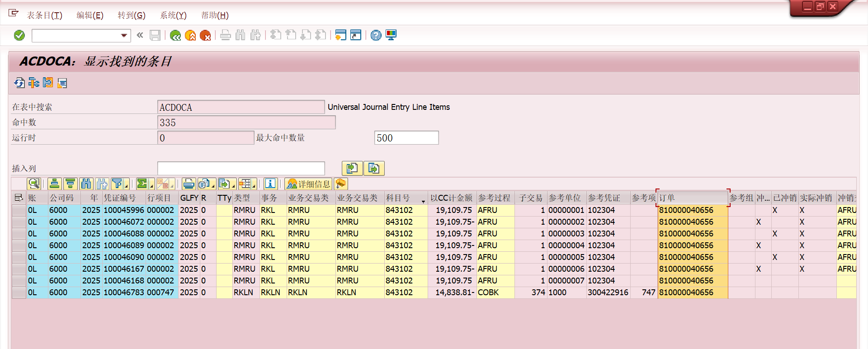Expand the Sum total dropdown arrow
Image resolution: width=868 pixels, height=349 pixels.
pos(152,185)
